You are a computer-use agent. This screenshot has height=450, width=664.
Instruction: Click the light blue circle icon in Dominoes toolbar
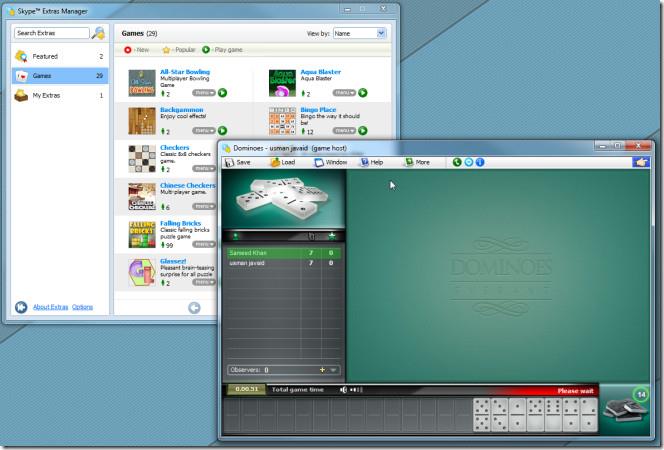pos(468,162)
